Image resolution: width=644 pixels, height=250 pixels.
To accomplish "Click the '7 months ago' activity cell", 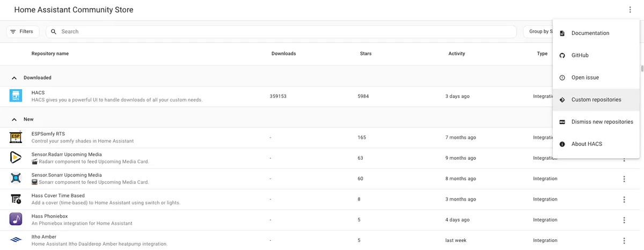I will pyautogui.click(x=460, y=138).
